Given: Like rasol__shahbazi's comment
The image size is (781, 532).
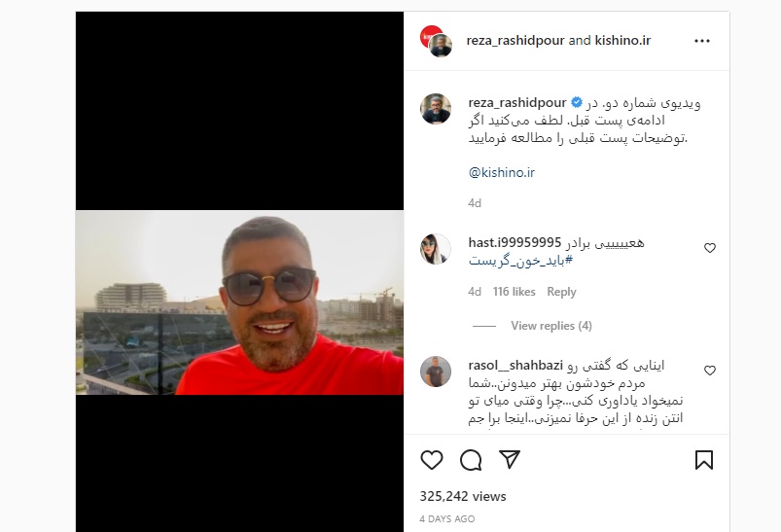Looking at the screenshot, I should (x=710, y=371).
